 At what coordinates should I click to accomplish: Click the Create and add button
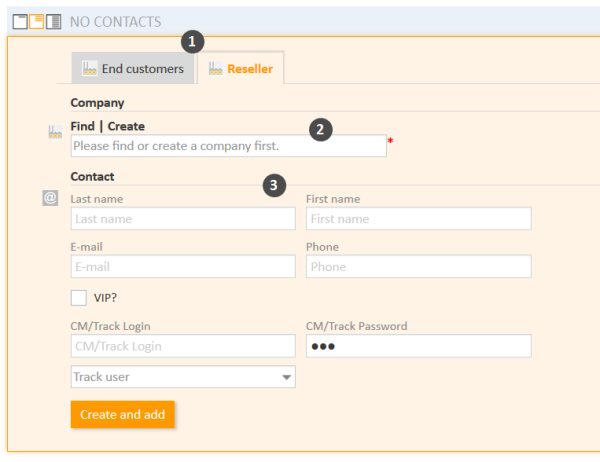pos(122,414)
